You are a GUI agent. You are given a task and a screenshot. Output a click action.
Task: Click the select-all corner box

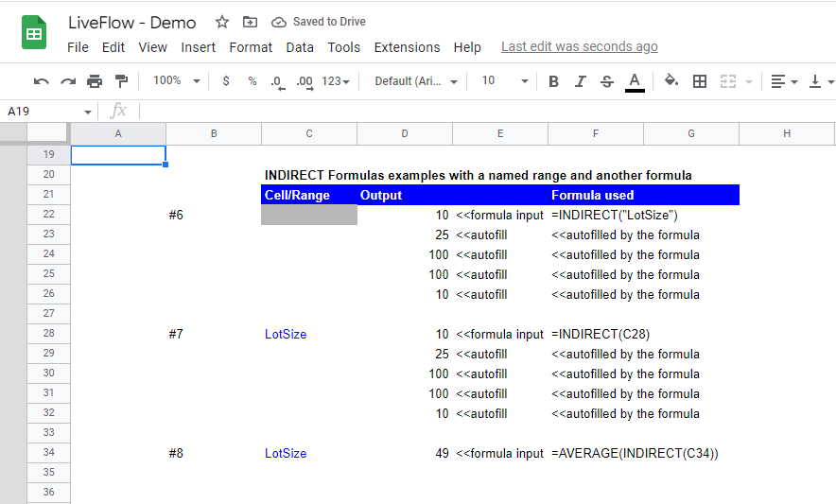(48, 133)
